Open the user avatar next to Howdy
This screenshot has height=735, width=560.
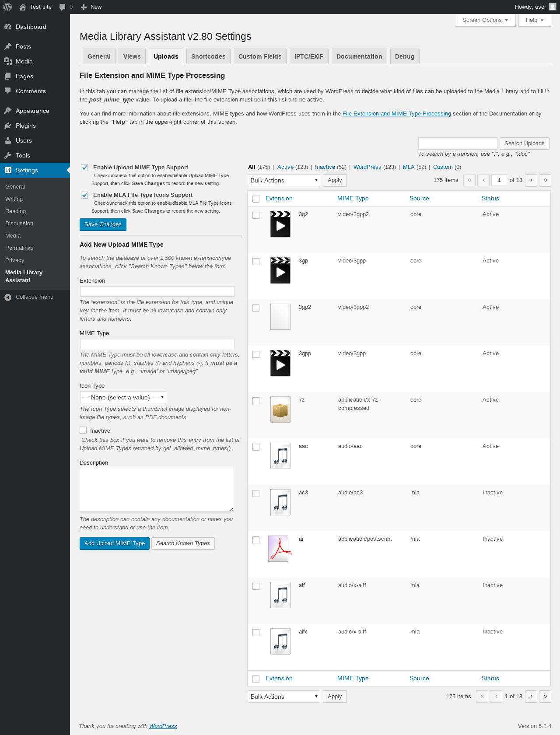553,7
